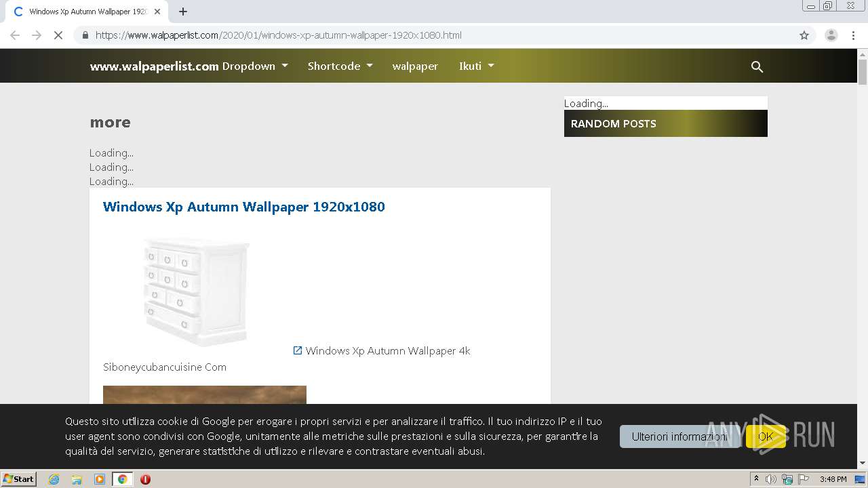Click Ulteriori informazioni cookie button
This screenshot has height=488, width=868.
click(679, 436)
